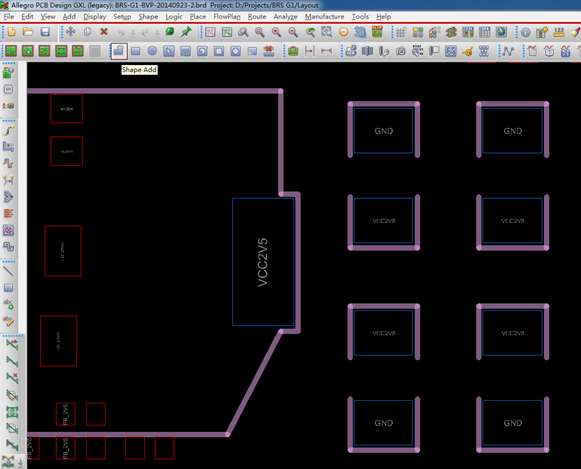The image size is (581, 469).
Task: Create a new design file
Action: 11,32
